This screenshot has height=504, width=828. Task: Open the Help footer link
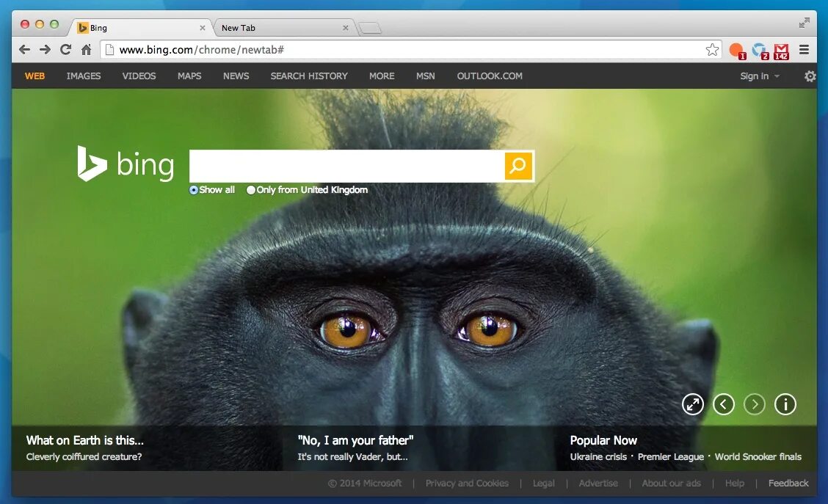(x=735, y=483)
